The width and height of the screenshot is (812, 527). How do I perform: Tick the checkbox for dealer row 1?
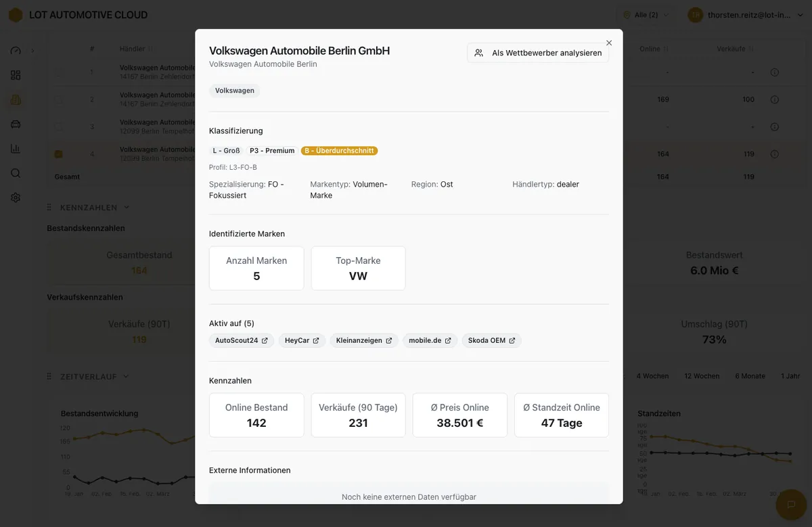[59, 72]
